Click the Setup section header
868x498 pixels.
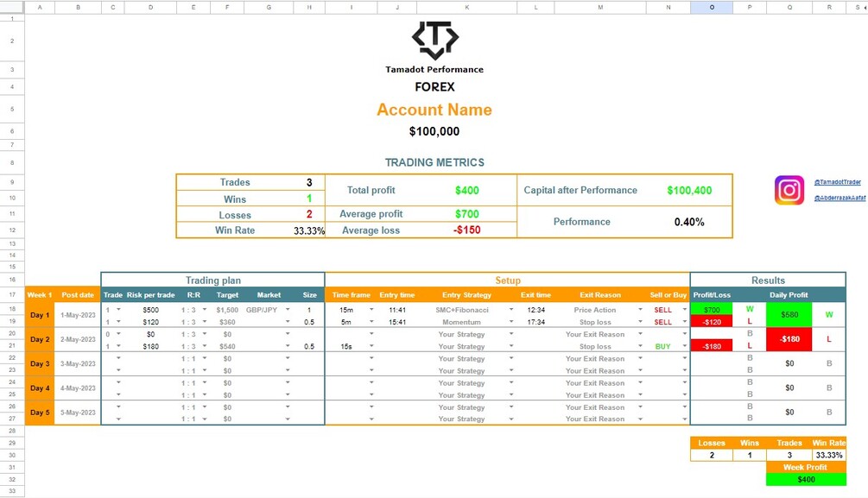pyautogui.click(x=508, y=280)
